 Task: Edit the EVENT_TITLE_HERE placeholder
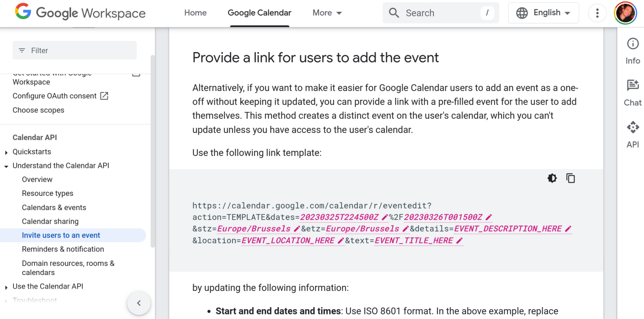[x=419, y=241]
